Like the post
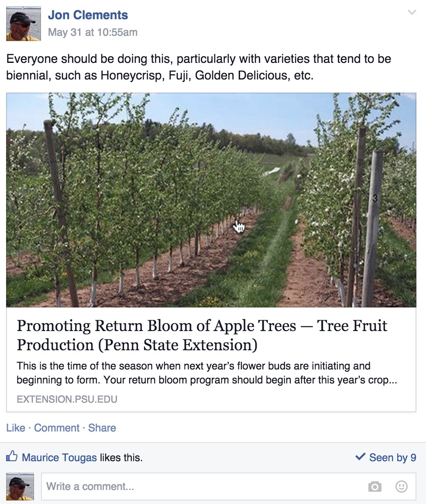 point(15,428)
